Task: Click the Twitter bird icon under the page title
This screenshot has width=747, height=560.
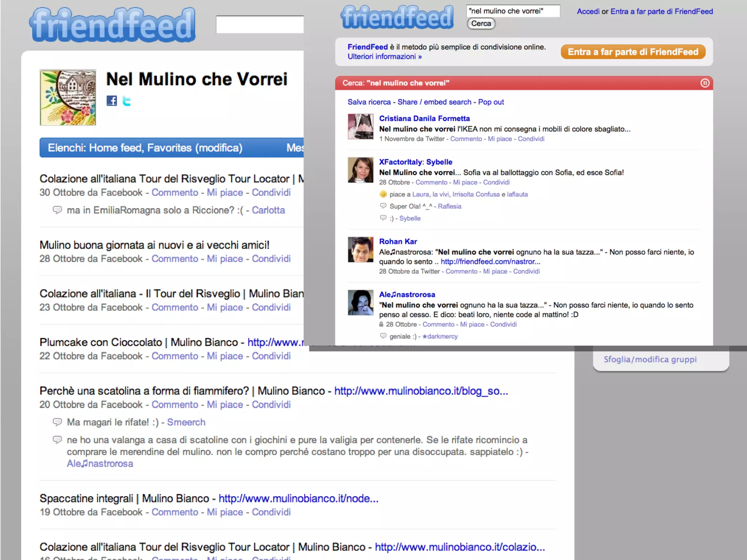Action: (127, 101)
